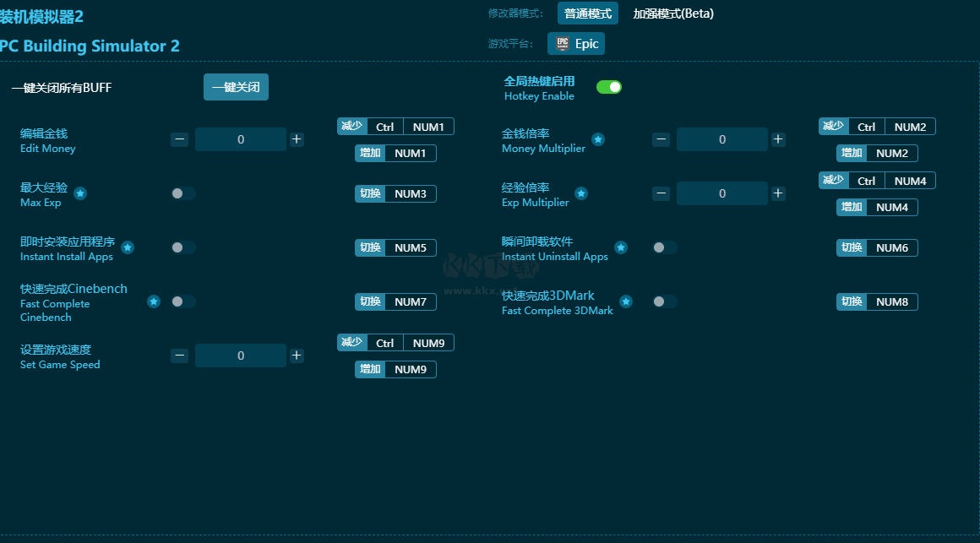Click Instant Install Apps hotkey NUM5

coord(395,247)
